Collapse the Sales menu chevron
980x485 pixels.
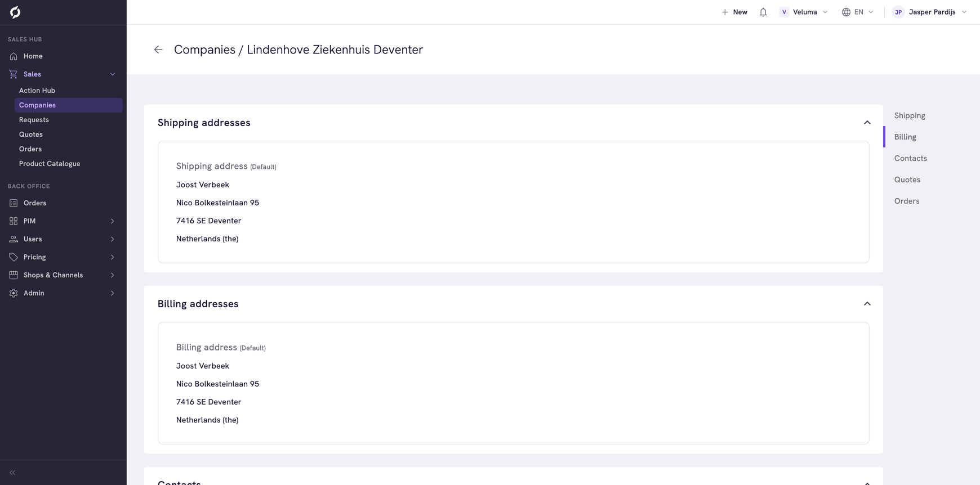(113, 74)
